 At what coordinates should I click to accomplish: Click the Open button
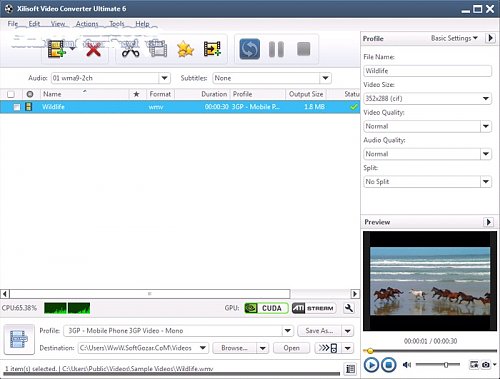(x=291, y=348)
